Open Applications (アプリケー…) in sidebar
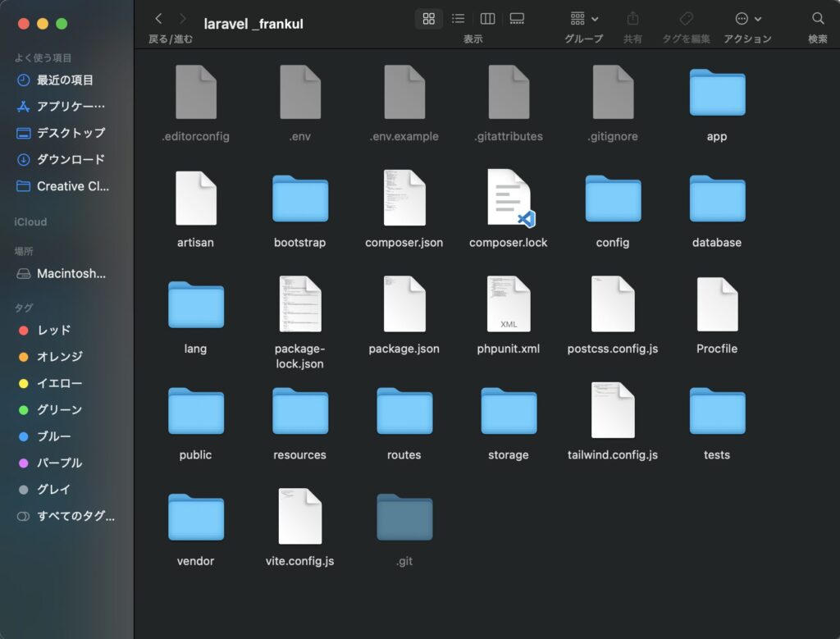 click(67, 106)
